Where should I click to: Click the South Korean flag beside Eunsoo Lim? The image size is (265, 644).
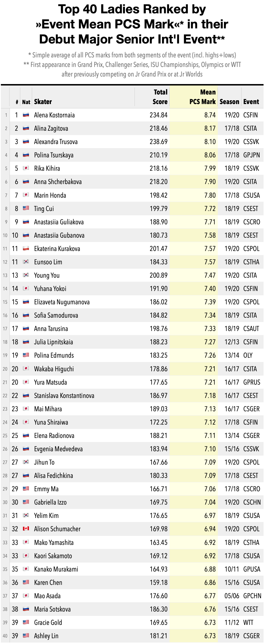tap(26, 262)
